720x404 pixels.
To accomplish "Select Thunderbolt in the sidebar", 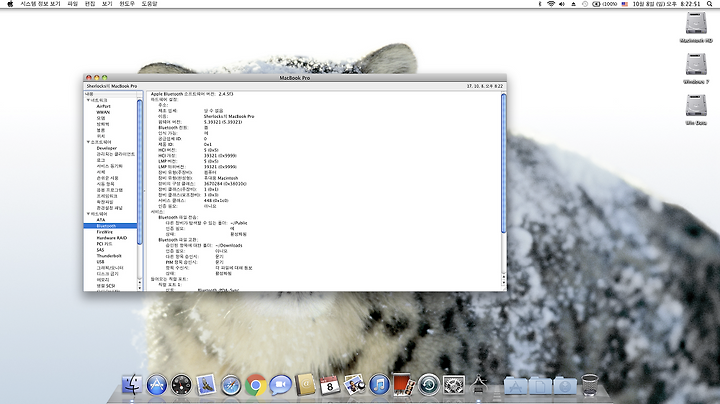I will 109,256.
